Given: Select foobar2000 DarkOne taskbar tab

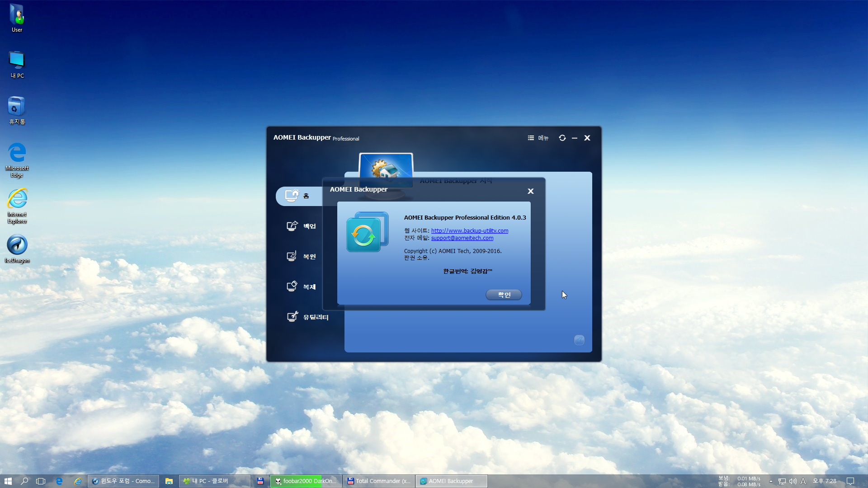Looking at the screenshot, I should [x=305, y=481].
